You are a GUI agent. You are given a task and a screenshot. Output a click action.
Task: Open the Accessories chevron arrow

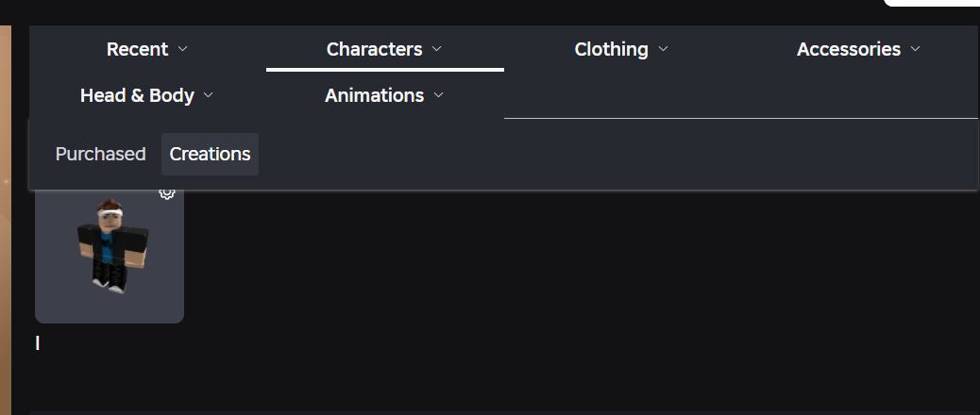pos(915,49)
